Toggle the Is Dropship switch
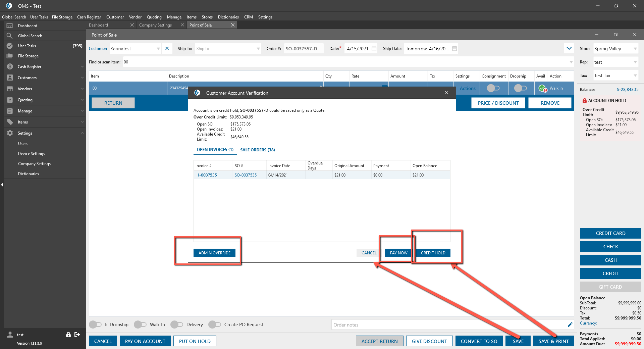 [x=95, y=325]
